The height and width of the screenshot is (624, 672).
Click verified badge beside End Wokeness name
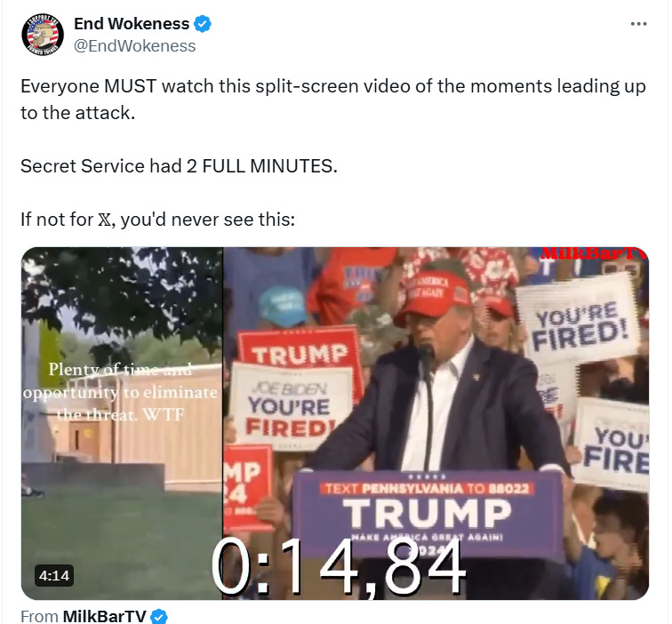pyautogui.click(x=203, y=24)
